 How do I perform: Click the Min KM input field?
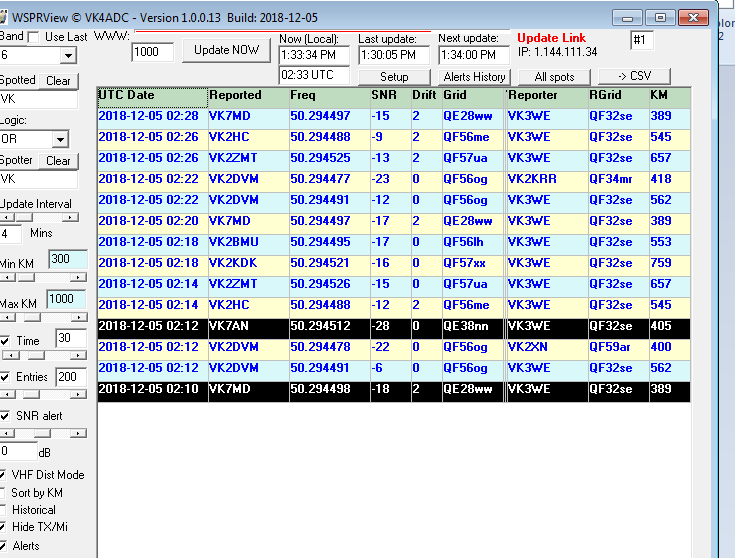click(x=67, y=260)
